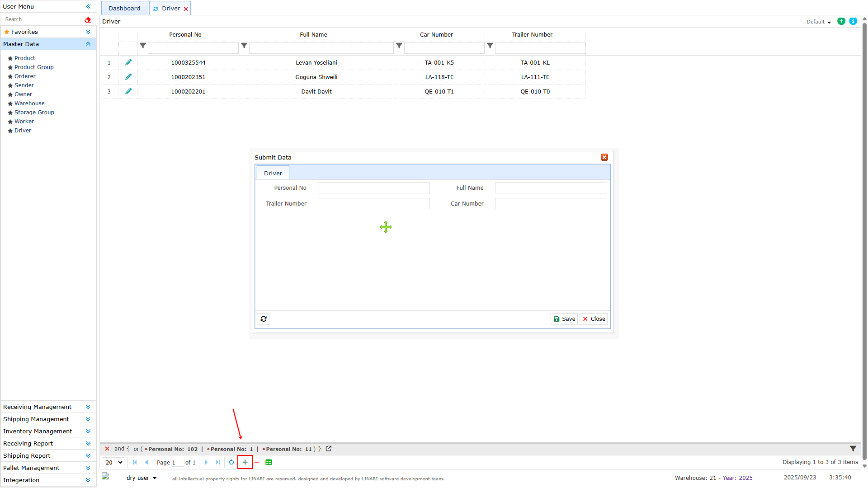Open Warehouse in Master Data menu
The image size is (868, 488).
[x=29, y=103]
